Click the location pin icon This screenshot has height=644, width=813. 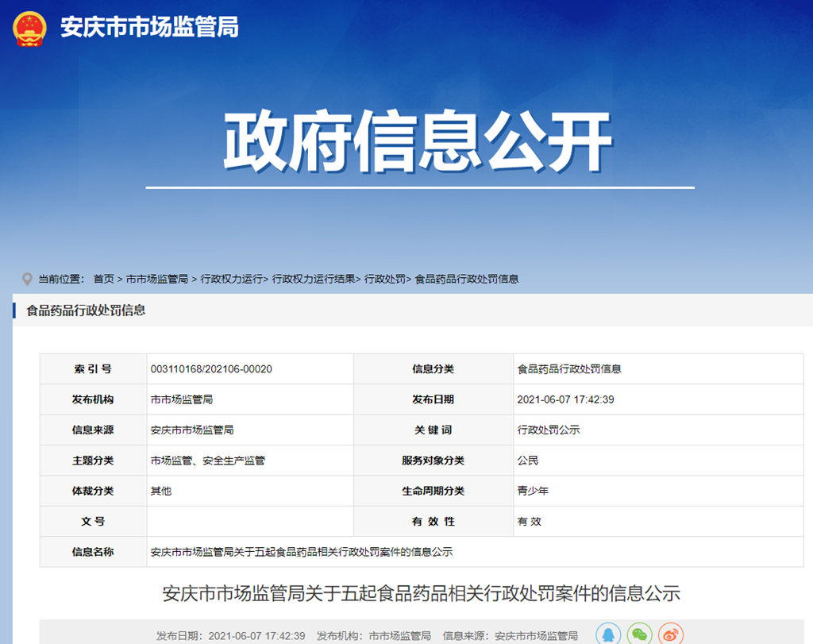[x=27, y=280]
